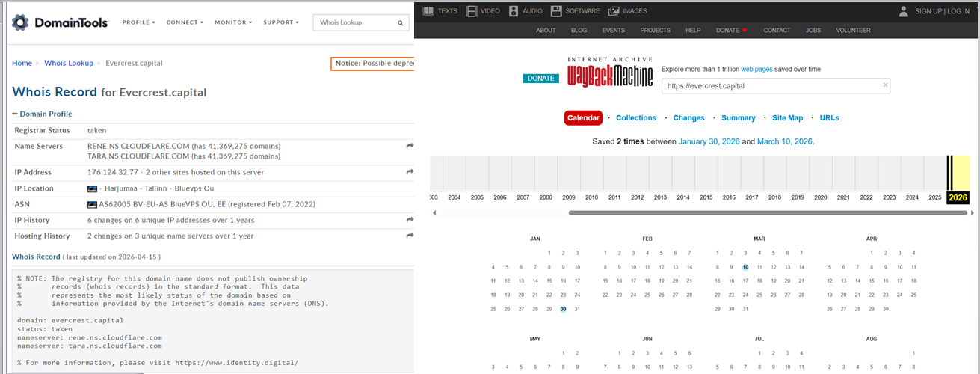Clear the Wayback URL field with X

886,85
